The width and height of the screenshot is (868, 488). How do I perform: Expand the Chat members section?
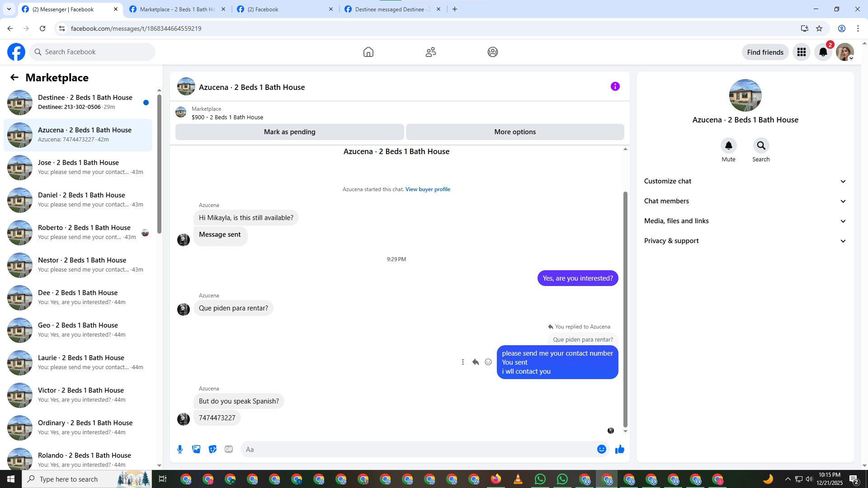[x=745, y=201]
